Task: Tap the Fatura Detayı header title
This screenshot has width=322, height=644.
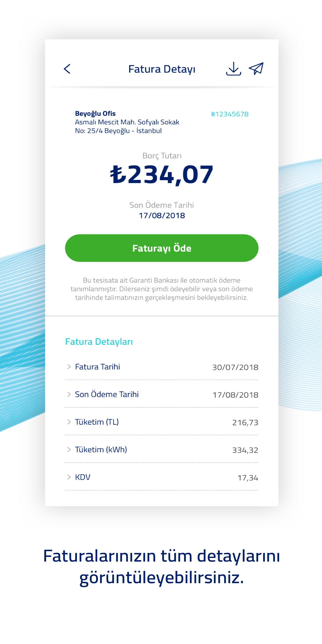Action: tap(162, 69)
